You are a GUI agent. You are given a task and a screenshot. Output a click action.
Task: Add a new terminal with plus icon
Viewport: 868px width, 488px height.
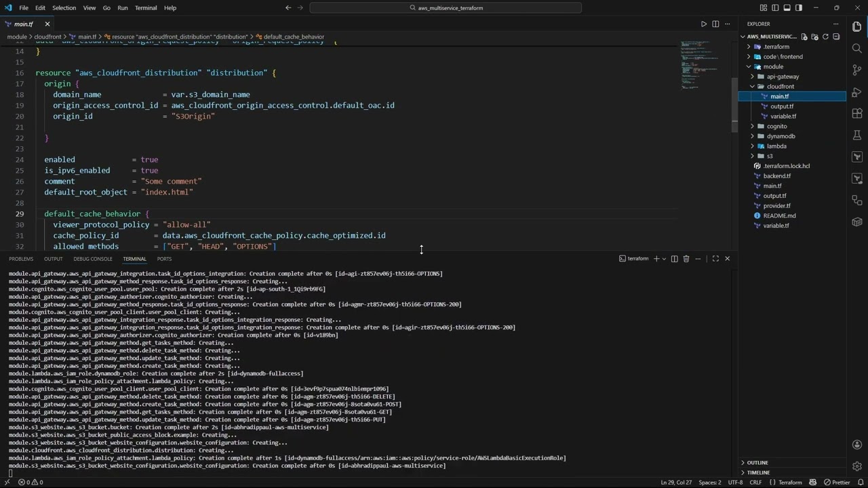pos(656,258)
